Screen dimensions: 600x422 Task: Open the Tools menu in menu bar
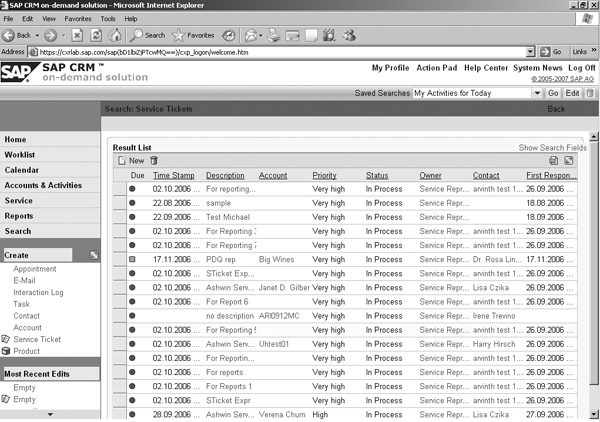[107, 19]
